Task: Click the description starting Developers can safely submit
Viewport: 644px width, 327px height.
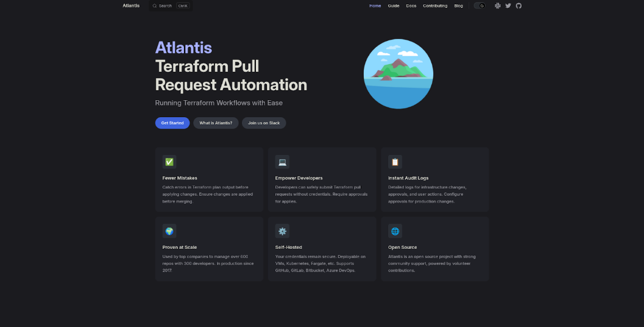Action: pos(322,194)
